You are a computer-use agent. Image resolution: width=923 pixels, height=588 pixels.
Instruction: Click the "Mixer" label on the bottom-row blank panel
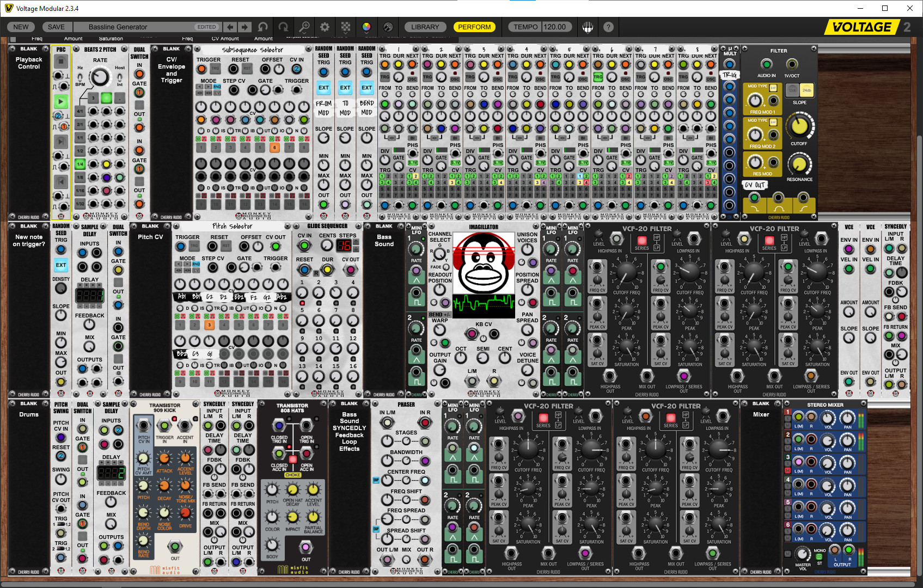pyautogui.click(x=761, y=414)
